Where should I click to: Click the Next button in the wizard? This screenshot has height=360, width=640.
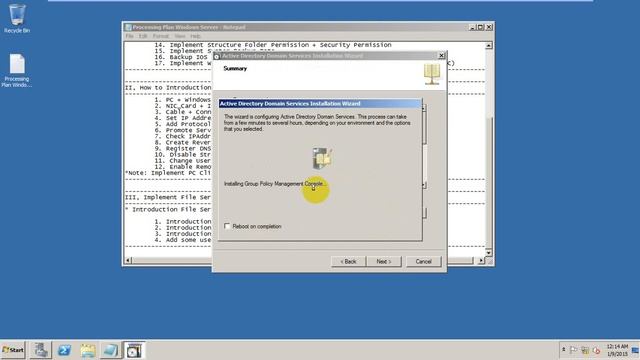coord(384,261)
